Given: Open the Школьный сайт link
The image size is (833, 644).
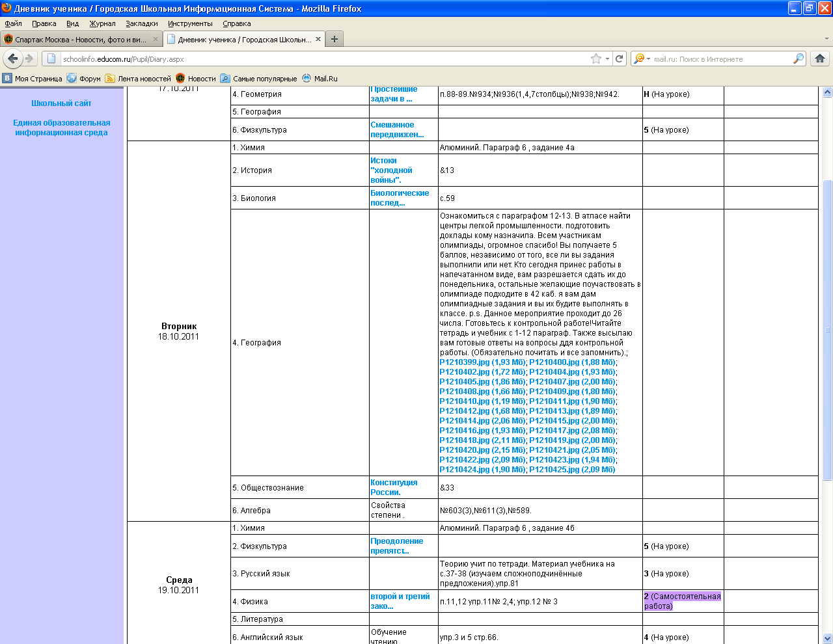Looking at the screenshot, I should coord(61,103).
